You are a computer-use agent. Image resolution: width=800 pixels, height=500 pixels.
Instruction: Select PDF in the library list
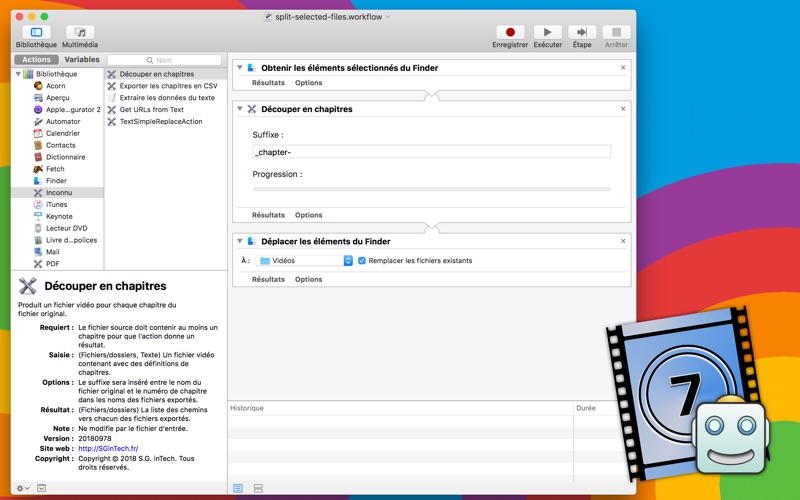53,264
